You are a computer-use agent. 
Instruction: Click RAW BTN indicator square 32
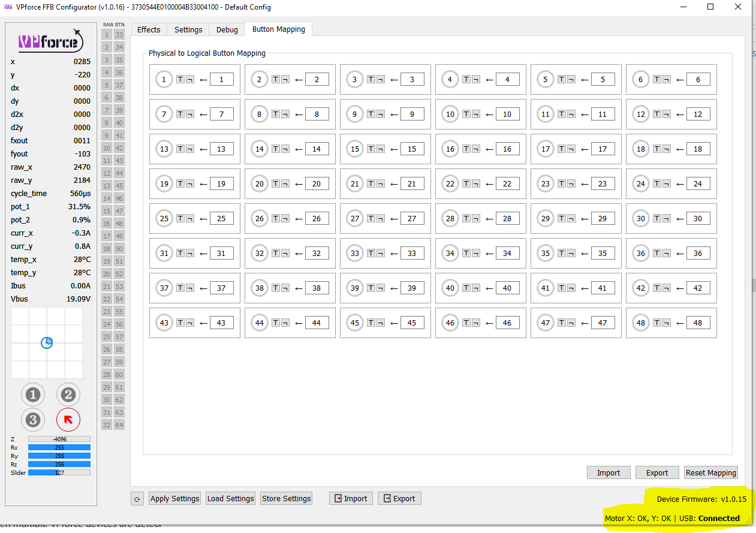(107, 424)
